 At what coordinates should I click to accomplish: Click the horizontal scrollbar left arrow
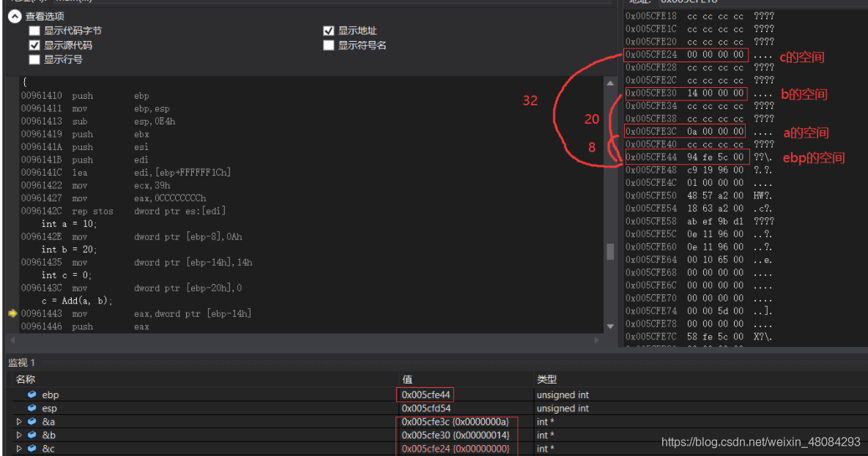tap(12, 340)
